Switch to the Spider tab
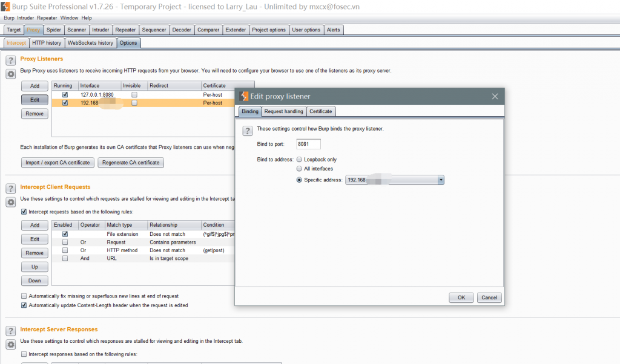This screenshot has width=620, height=364. 54,30
